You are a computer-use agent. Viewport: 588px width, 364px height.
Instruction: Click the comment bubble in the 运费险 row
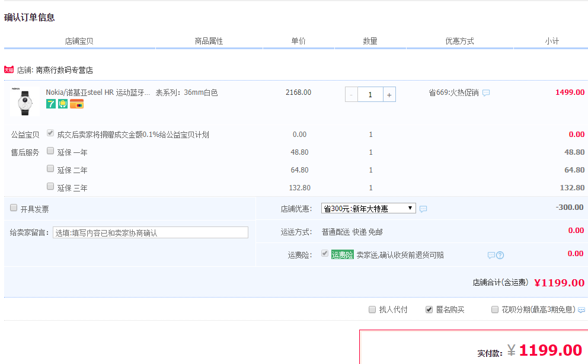pos(491,256)
